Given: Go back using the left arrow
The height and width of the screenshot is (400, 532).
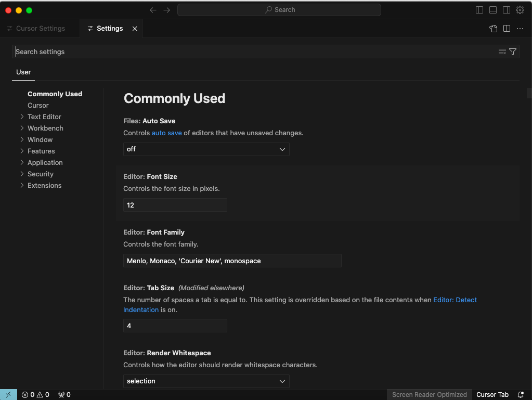Looking at the screenshot, I should [x=153, y=10].
